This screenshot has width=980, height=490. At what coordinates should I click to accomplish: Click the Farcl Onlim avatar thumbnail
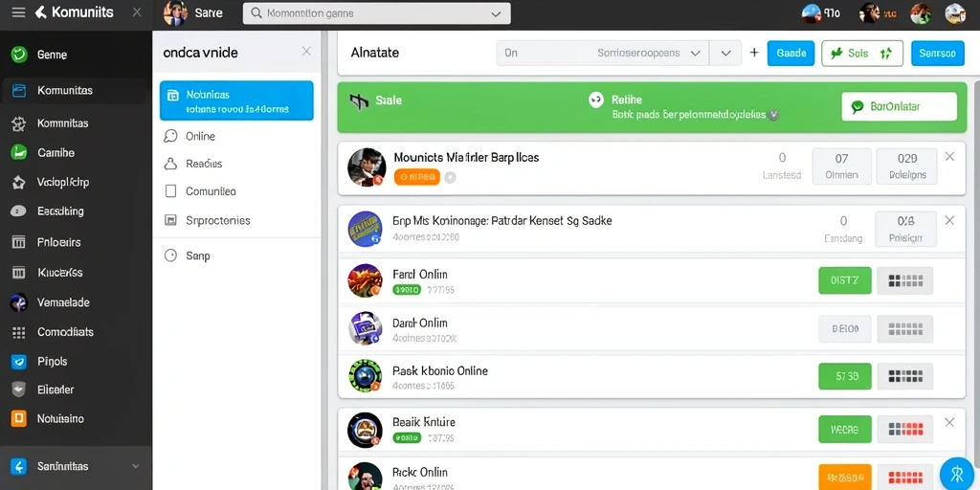(365, 280)
